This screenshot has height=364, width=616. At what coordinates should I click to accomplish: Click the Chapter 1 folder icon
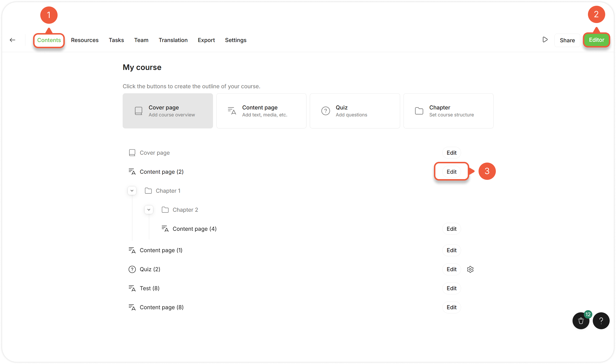coord(148,191)
